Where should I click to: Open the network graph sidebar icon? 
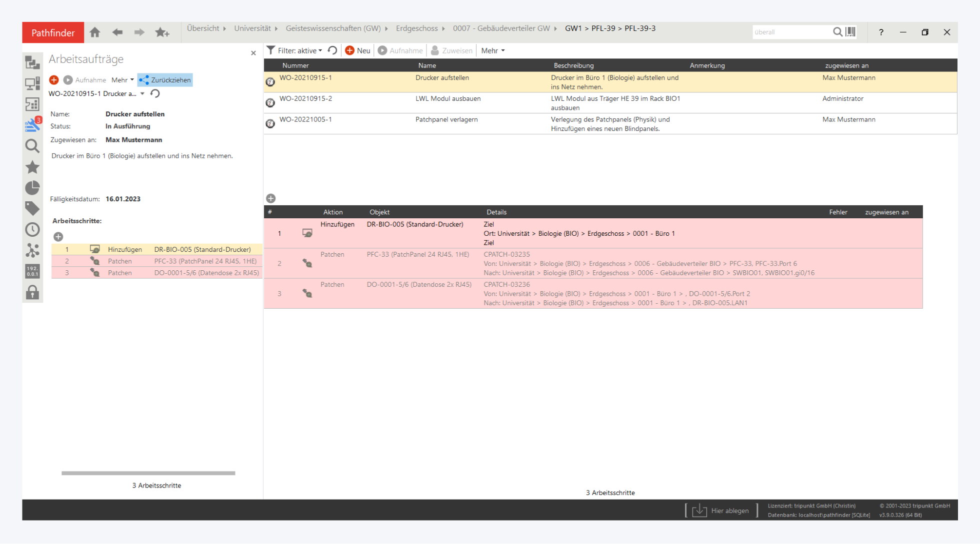click(32, 250)
